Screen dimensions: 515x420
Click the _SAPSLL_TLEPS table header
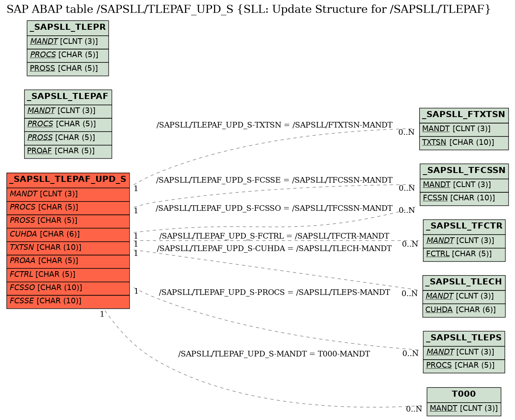tap(464, 338)
